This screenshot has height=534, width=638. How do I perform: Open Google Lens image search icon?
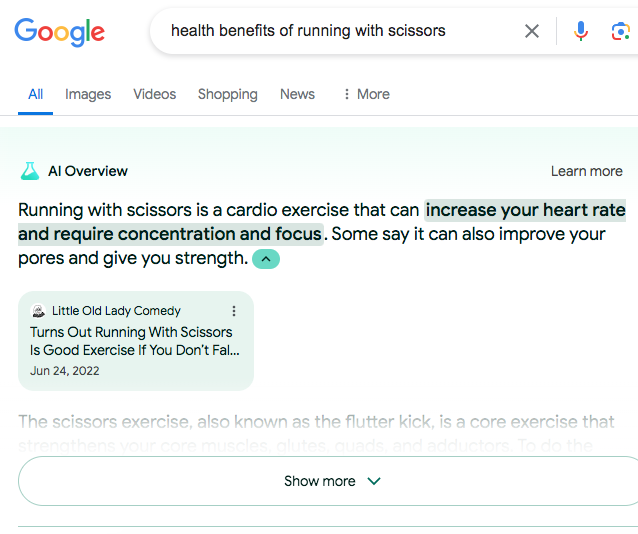click(621, 31)
